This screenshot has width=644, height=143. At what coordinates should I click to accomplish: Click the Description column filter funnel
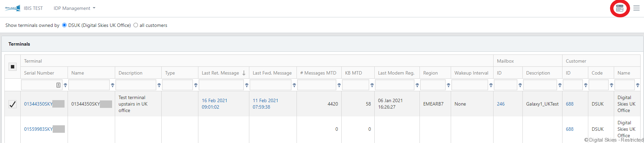click(159, 85)
